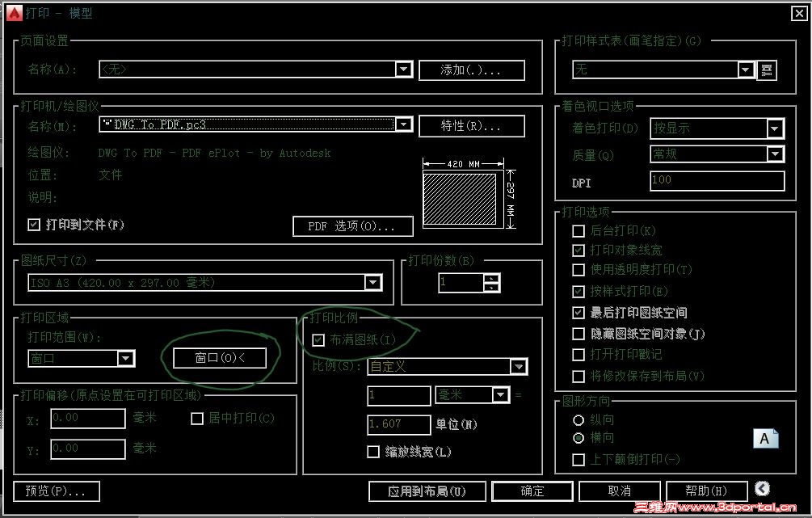Toggle 打印对象线宽 checkbox
Image resolution: width=812 pixels, height=518 pixels.
click(578, 251)
